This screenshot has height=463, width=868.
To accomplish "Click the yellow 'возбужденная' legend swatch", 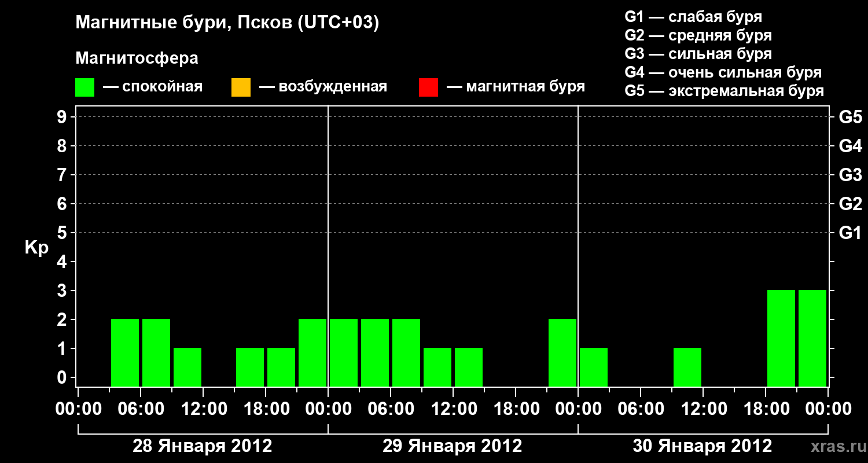I will pyautogui.click(x=241, y=87).
